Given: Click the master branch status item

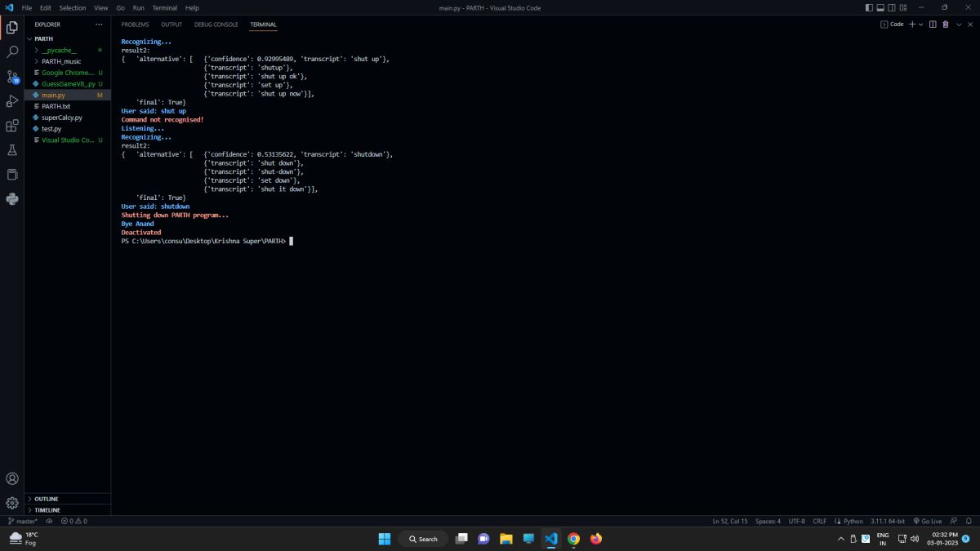Looking at the screenshot, I should point(23,521).
